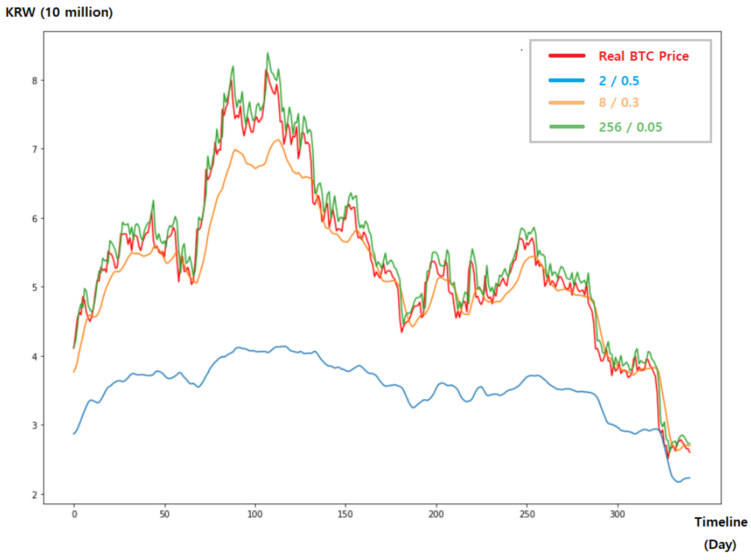Click the 'Timeline' axis label

721,522
